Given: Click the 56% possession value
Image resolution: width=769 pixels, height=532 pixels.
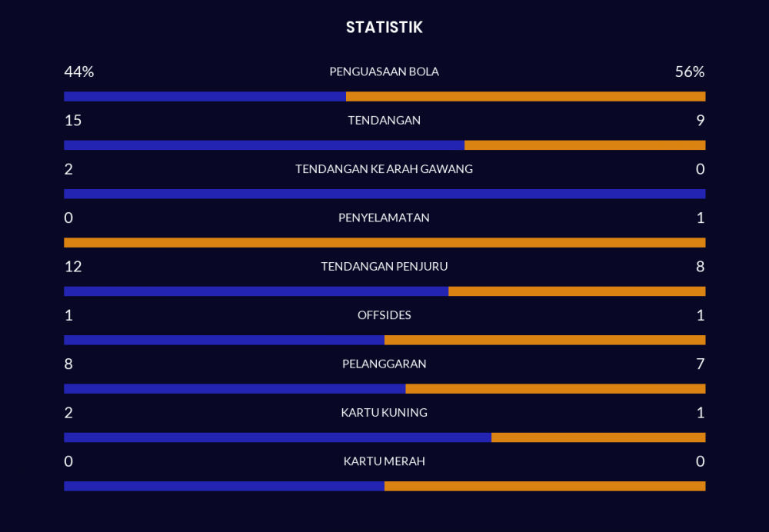Looking at the screenshot, I should pos(689,71).
